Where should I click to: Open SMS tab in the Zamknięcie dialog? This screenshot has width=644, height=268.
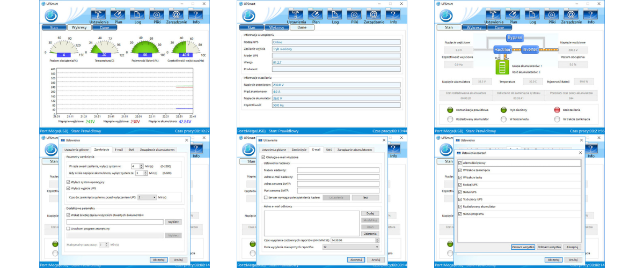pyautogui.click(x=132, y=150)
